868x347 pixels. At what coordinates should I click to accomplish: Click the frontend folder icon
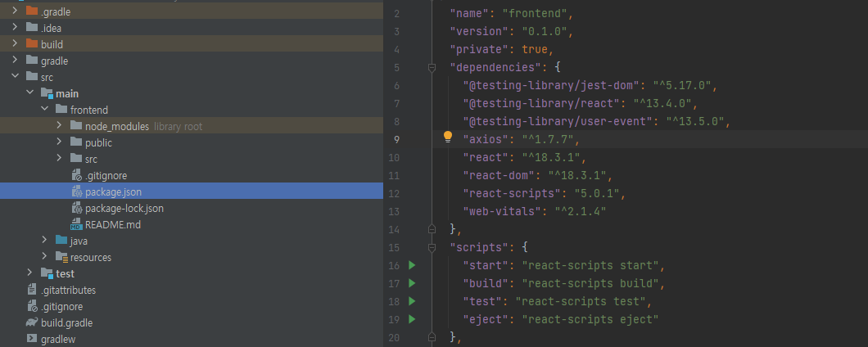click(61, 110)
